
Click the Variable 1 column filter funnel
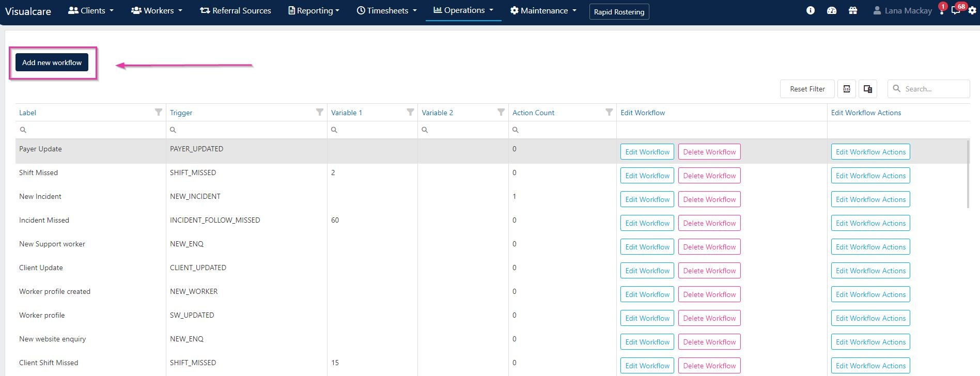point(410,112)
